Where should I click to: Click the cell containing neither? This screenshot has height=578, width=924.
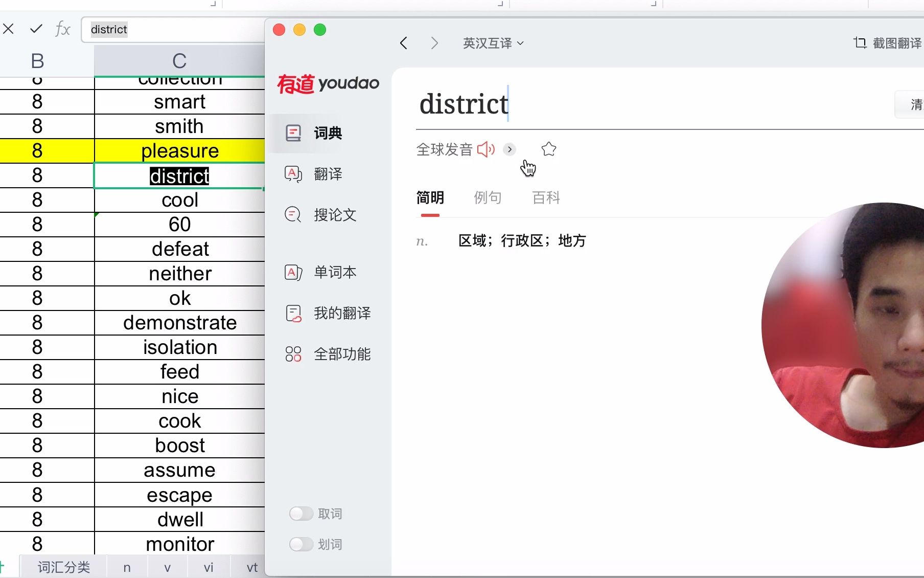coord(180,274)
